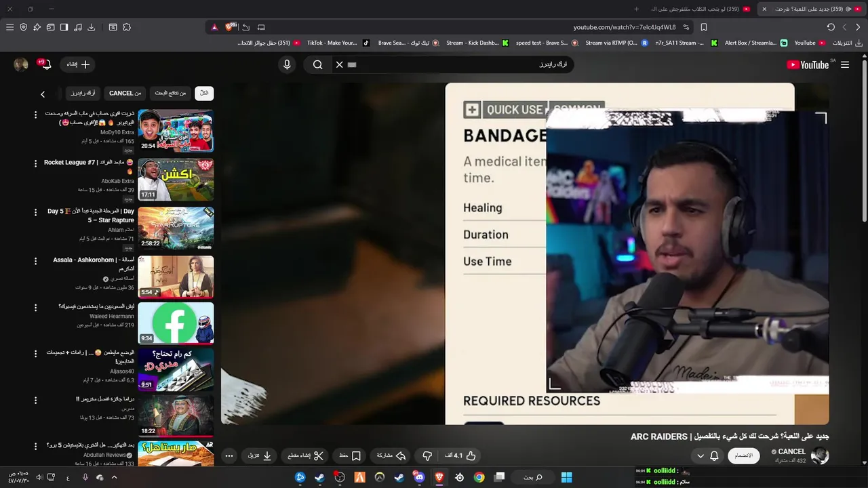The width and height of the screenshot is (868, 488).
Task: Open browser downloads arrow icon
Action: click(92, 27)
